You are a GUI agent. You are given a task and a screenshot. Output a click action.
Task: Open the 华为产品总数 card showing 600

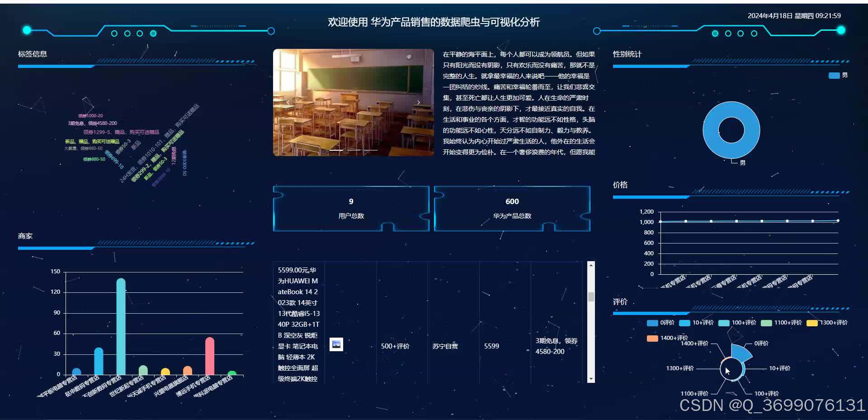pos(512,209)
